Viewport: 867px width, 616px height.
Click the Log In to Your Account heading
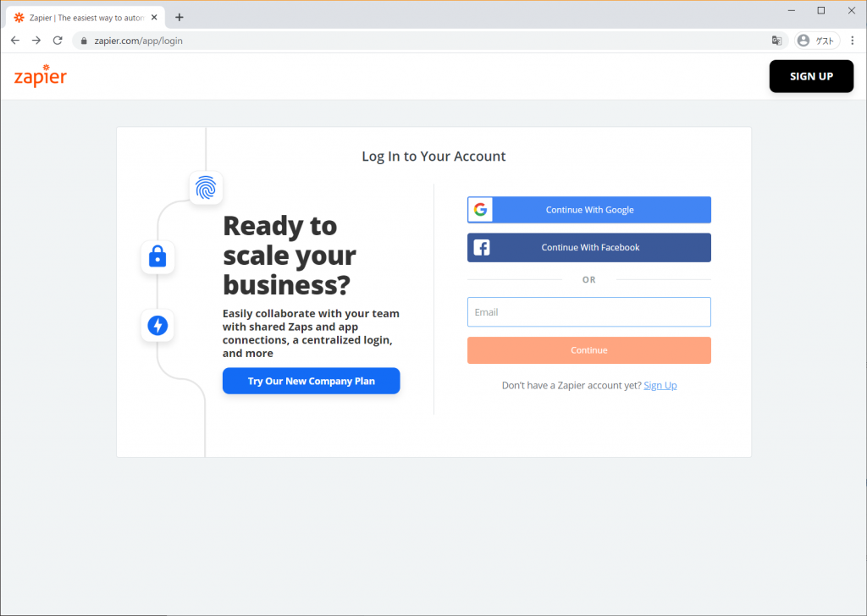click(x=433, y=157)
